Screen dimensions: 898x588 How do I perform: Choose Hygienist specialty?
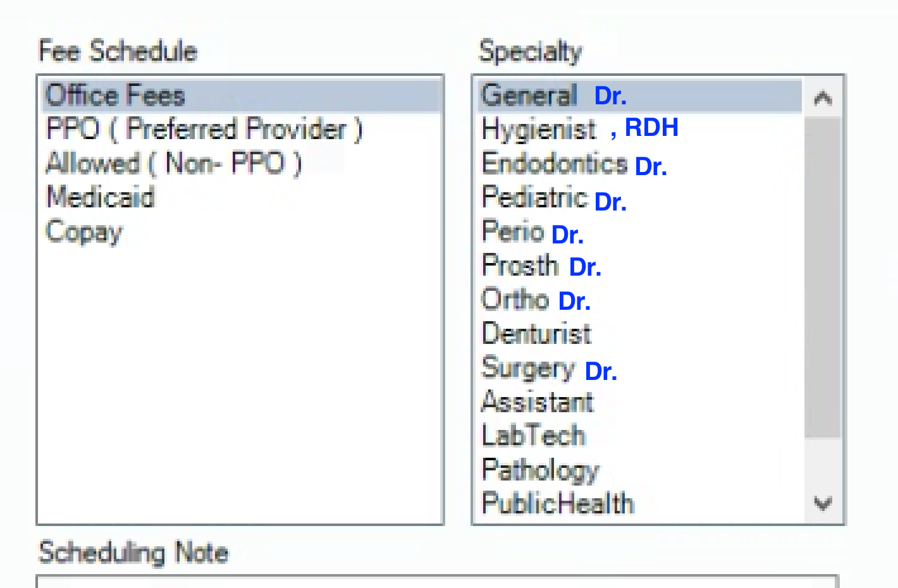click(x=539, y=129)
